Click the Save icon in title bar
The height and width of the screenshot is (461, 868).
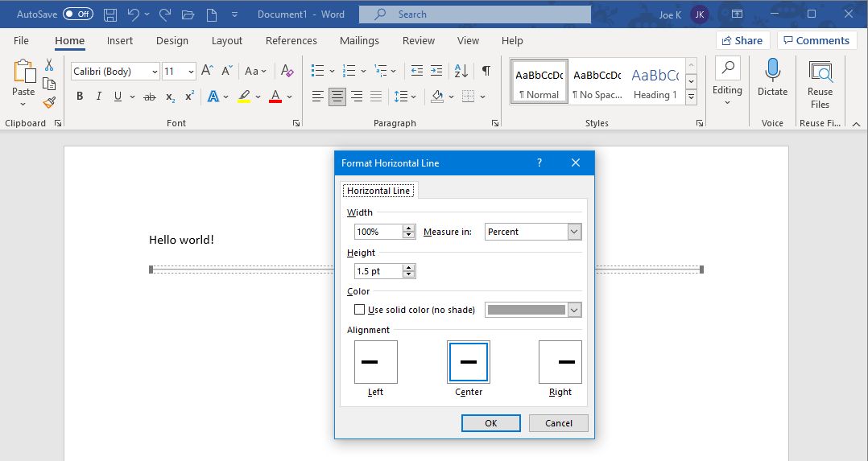(x=110, y=14)
